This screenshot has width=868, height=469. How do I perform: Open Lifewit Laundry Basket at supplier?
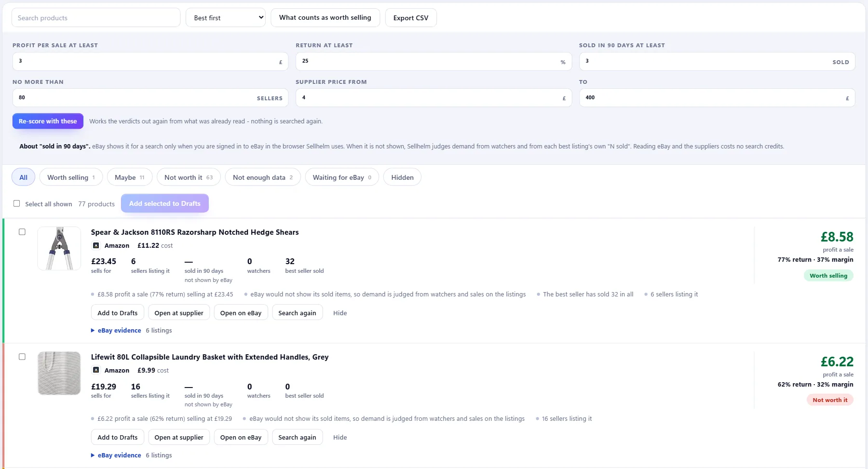tap(179, 437)
